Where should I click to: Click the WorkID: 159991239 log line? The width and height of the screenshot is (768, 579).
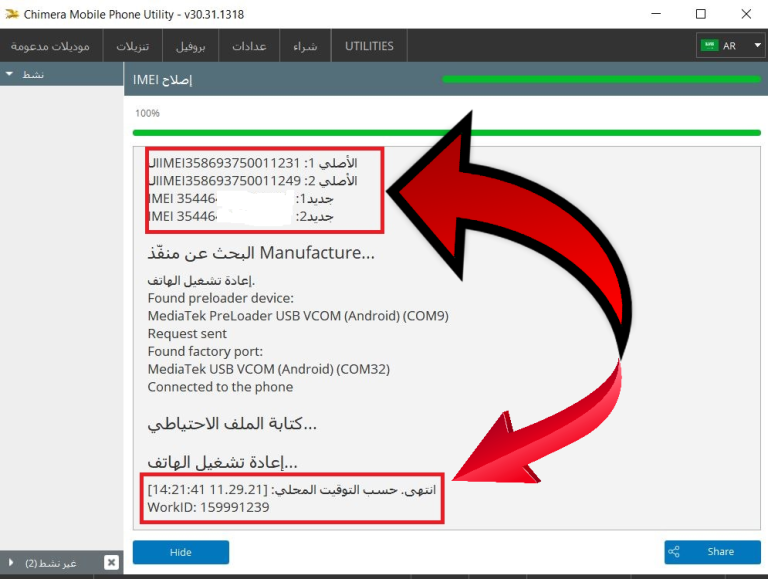click(x=209, y=507)
